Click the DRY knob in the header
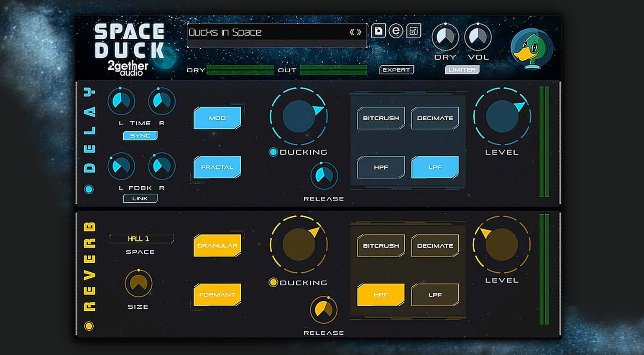644x355 pixels. (x=445, y=37)
